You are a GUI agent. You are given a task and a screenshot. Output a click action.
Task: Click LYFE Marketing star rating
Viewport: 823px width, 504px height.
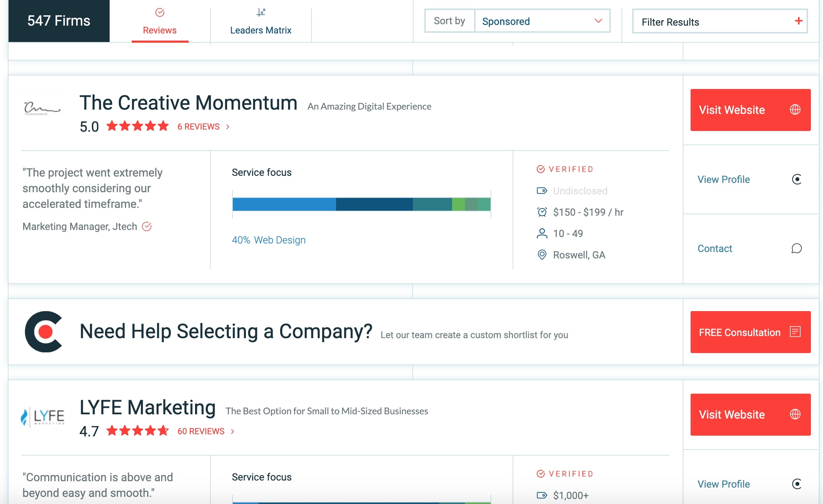137,431
